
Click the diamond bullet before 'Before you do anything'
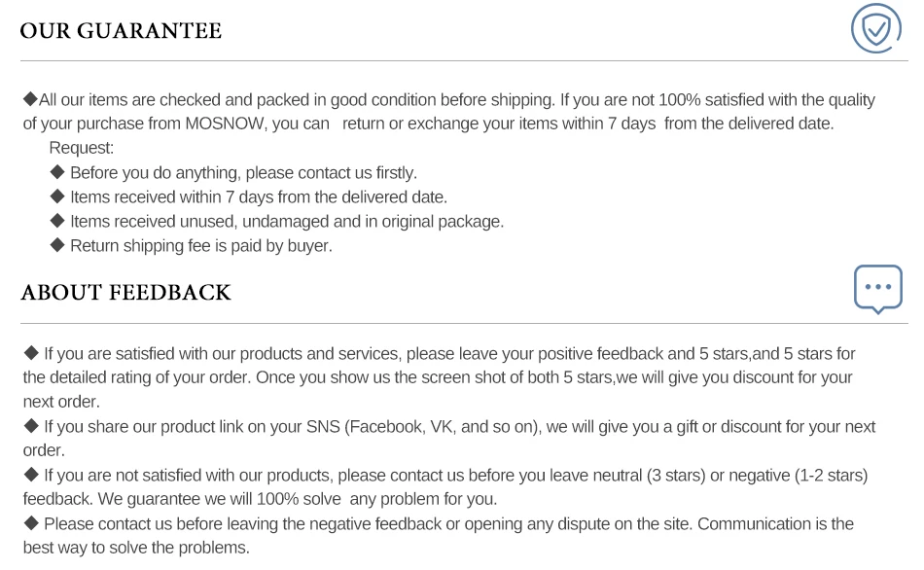pyautogui.click(x=57, y=172)
